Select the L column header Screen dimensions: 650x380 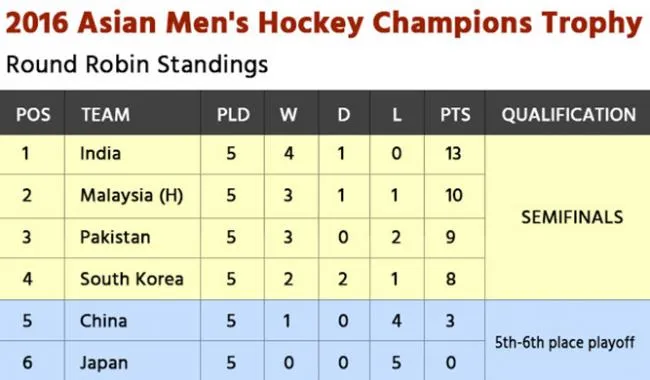tap(397, 115)
